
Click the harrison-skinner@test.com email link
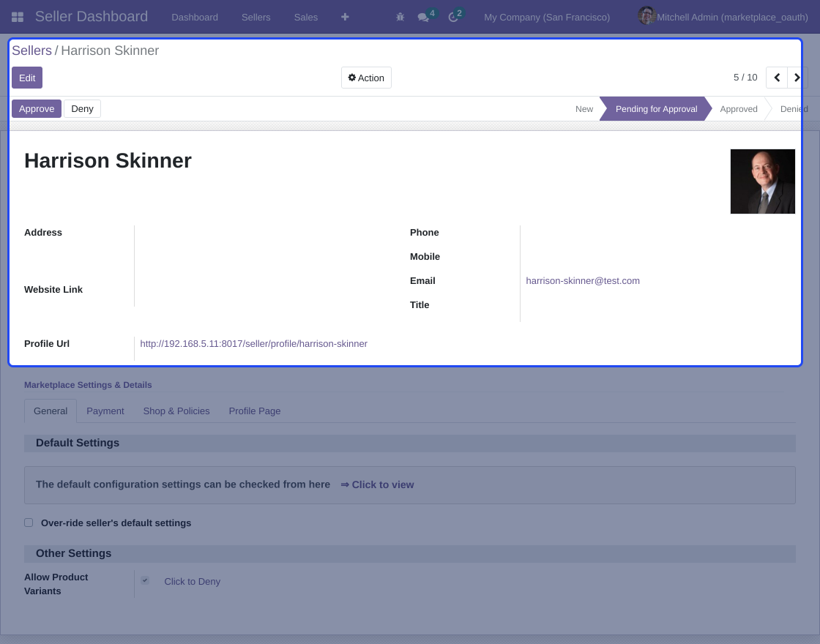[583, 281]
